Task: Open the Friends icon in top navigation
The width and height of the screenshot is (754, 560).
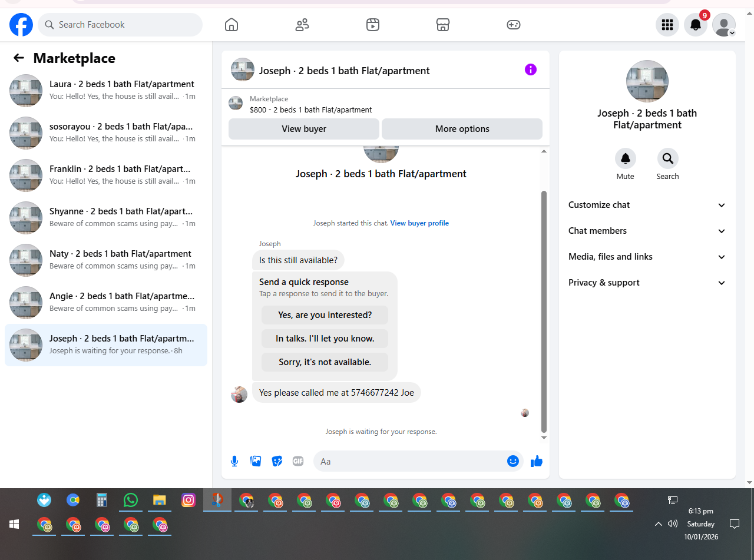Action: point(302,25)
